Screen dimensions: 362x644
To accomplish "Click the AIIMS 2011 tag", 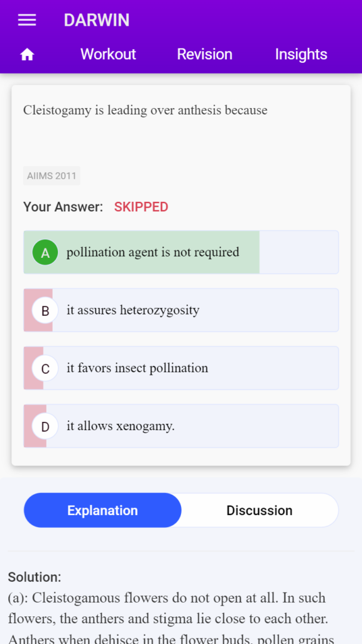I will coord(52,176).
